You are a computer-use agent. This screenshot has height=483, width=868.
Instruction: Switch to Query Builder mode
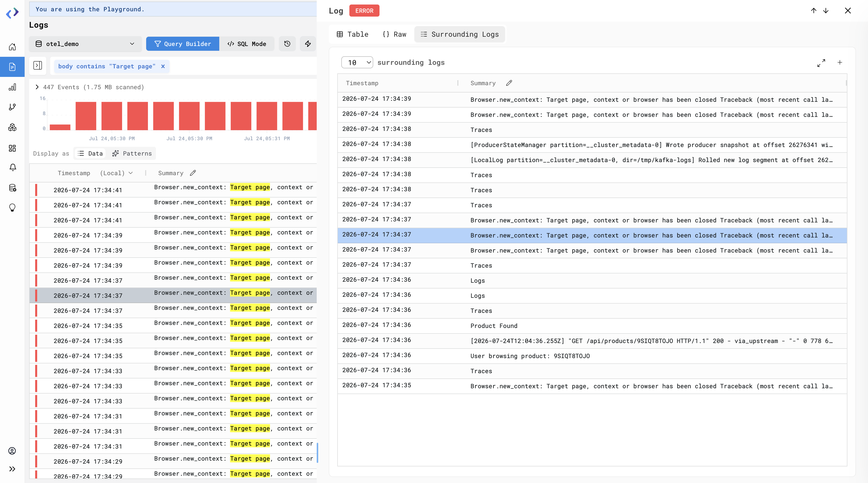pyautogui.click(x=183, y=44)
